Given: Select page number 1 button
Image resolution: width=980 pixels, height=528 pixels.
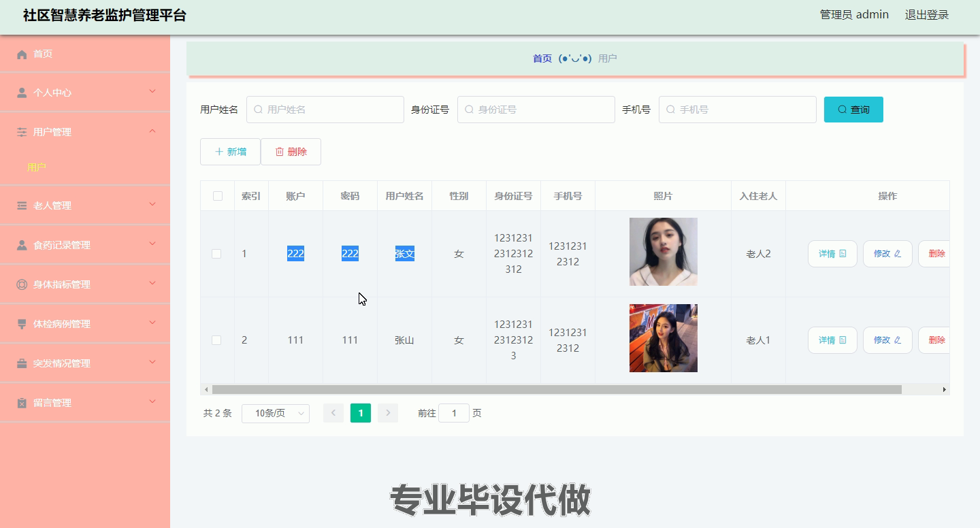Looking at the screenshot, I should point(361,413).
